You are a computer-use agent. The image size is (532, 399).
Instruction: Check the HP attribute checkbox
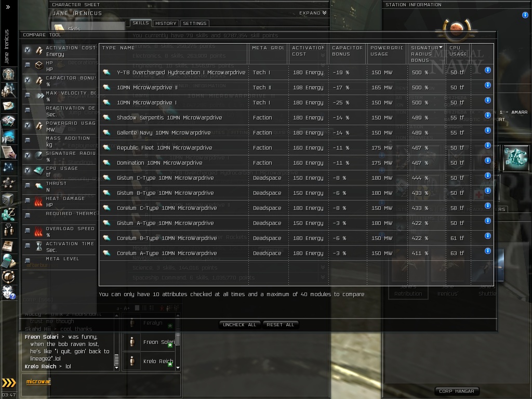pos(28,64)
